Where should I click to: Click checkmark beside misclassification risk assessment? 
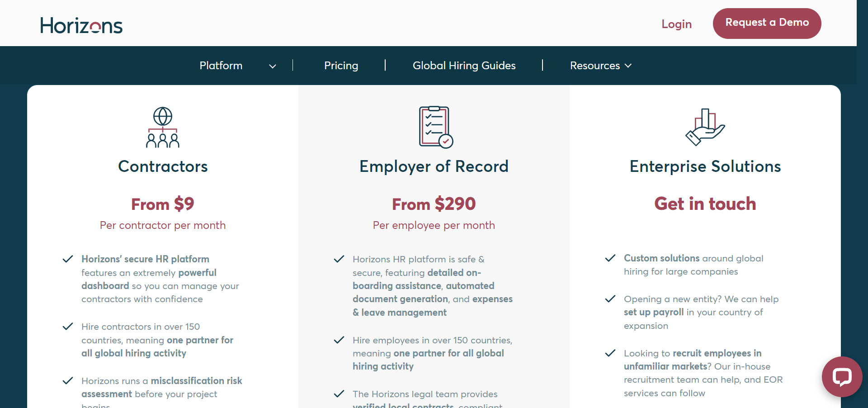pyautogui.click(x=68, y=381)
